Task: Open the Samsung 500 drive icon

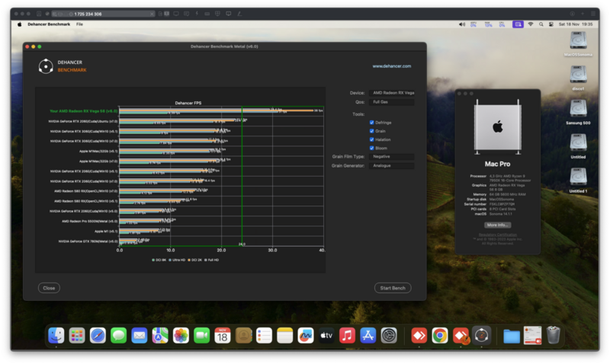Action: pyautogui.click(x=578, y=109)
